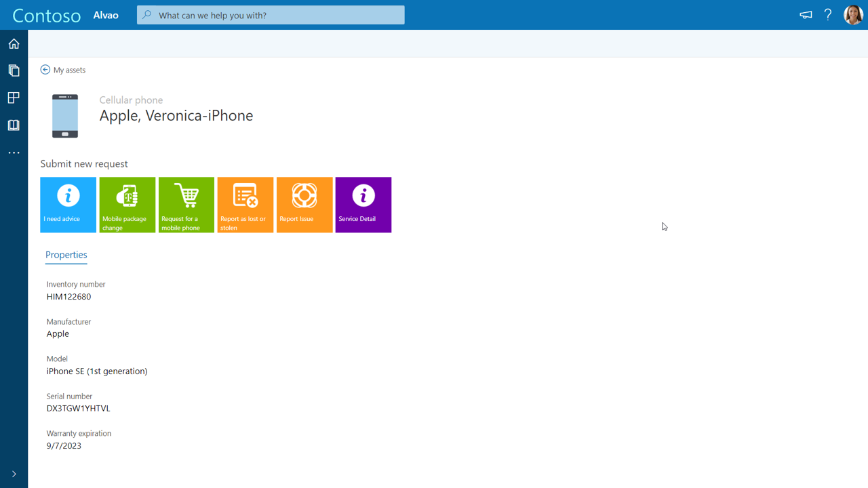
Task: Click the cellular phone asset image
Action: click(x=65, y=116)
